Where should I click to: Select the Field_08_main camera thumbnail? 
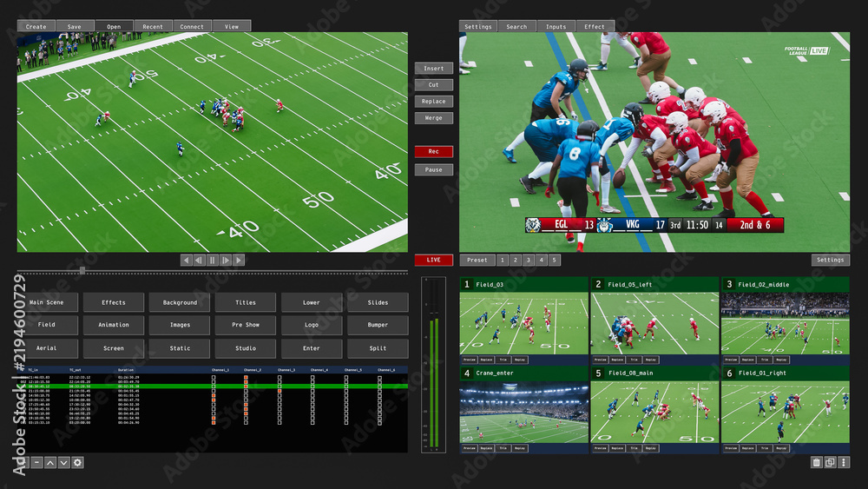click(654, 412)
